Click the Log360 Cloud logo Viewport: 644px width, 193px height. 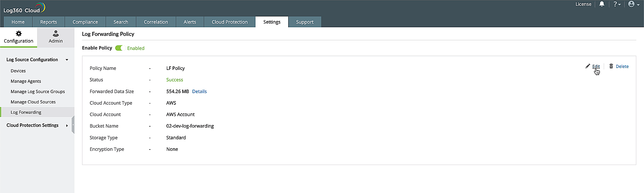pyautogui.click(x=24, y=8)
